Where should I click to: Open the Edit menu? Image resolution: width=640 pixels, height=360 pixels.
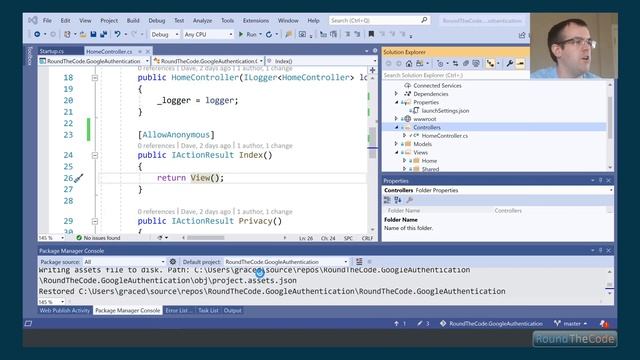[65, 20]
